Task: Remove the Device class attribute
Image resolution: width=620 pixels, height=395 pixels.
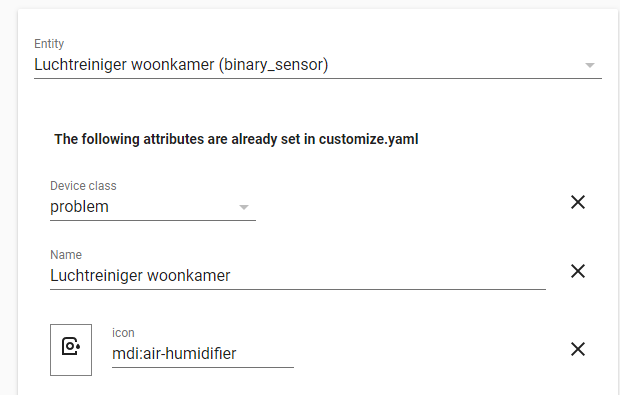Action: click(578, 202)
